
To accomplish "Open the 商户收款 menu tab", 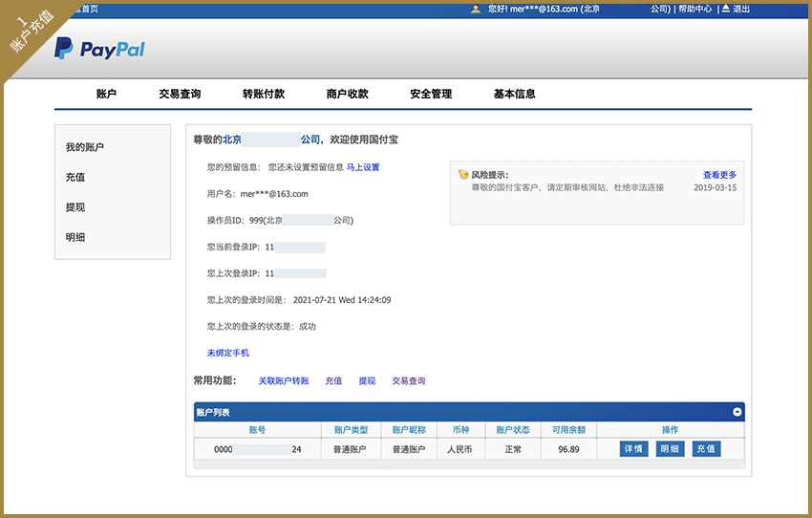I will click(x=347, y=94).
